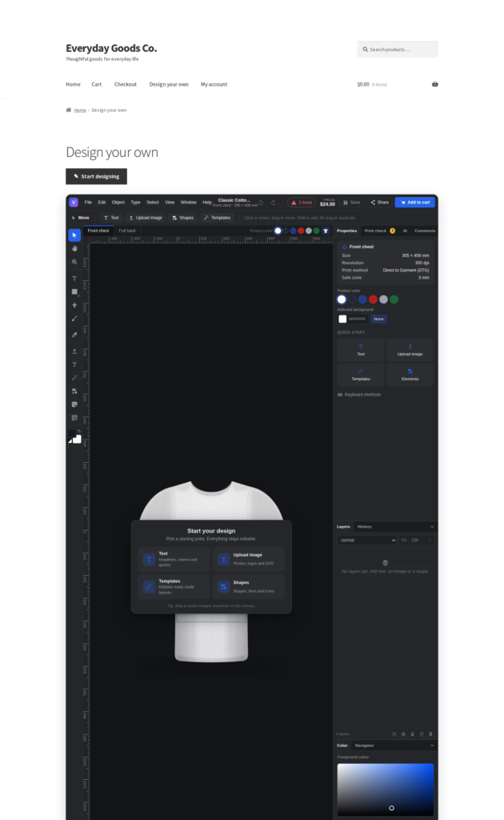Open the site shopping basket icon
This screenshot has width=504, height=820.
point(434,84)
